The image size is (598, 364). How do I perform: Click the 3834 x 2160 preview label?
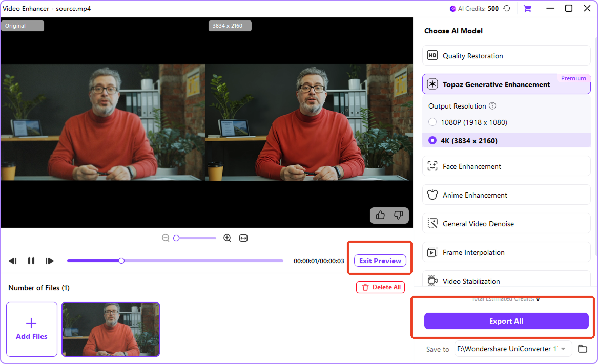[x=230, y=26]
